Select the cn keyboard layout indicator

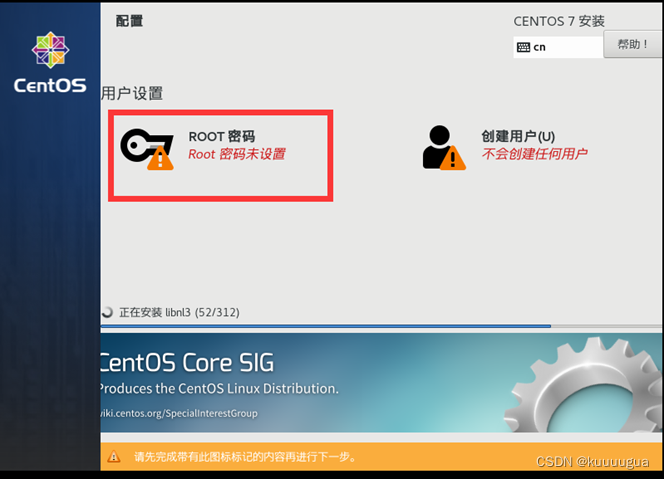pyautogui.click(x=558, y=47)
